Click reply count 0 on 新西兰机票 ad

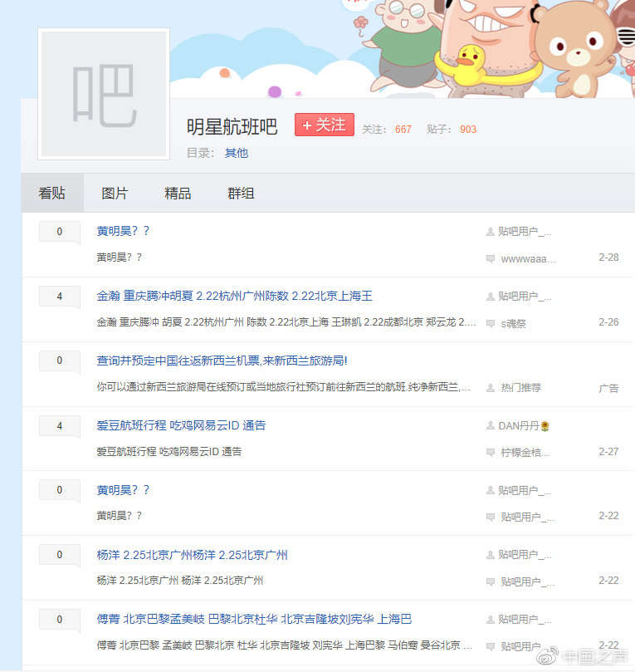click(60, 361)
